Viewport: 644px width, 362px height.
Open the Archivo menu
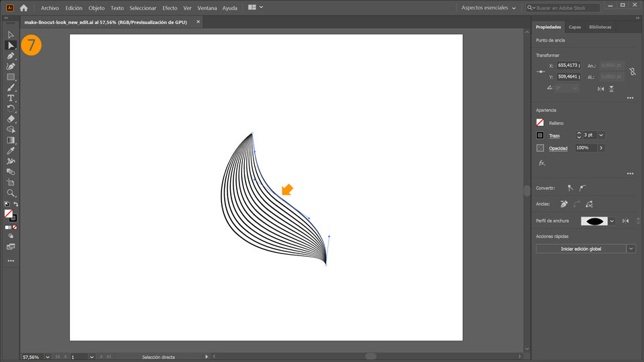pyautogui.click(x=50, y=8)
